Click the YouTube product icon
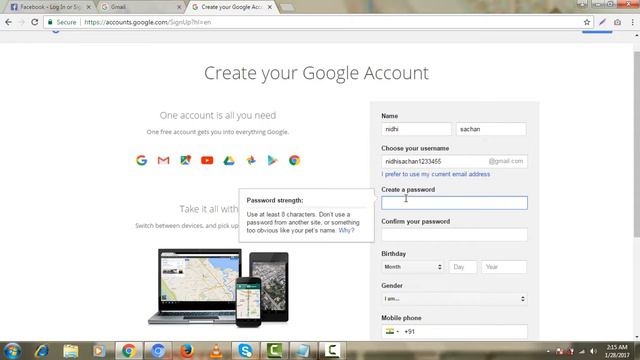Image resolution: width=640 pixels, height=360 pixels. (207, 160)
